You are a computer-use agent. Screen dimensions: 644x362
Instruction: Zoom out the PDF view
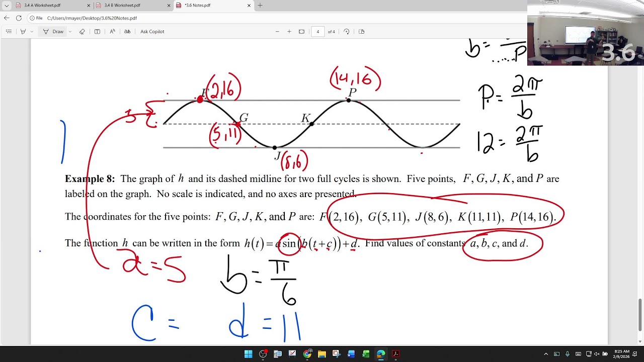[x=277, y=31]
